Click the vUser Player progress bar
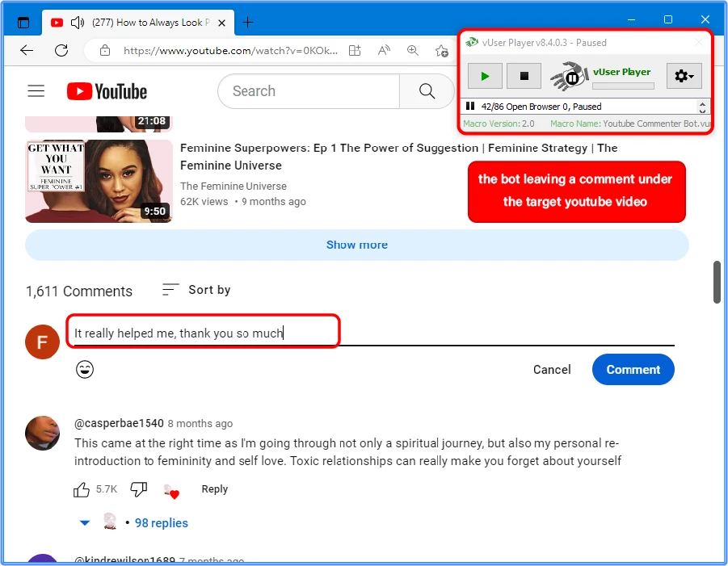Viewport: 728px width, 566px height. 623,86
